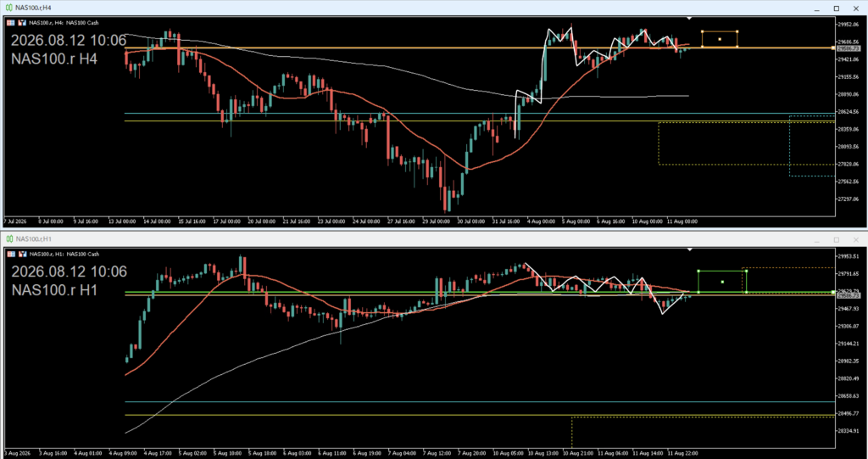
Task: Click the chart shift triangle marker in H4 chart
Action: (x=689, y=19)
